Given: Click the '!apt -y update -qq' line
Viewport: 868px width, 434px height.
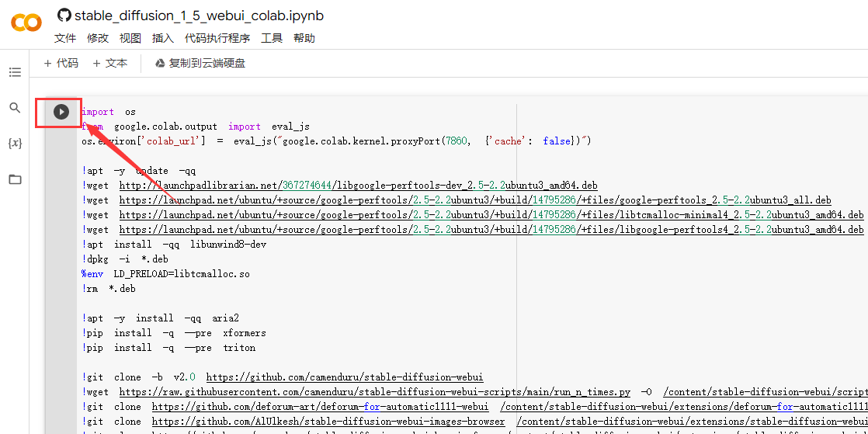Looking at the screenshot, I should (x=138, y=171).
